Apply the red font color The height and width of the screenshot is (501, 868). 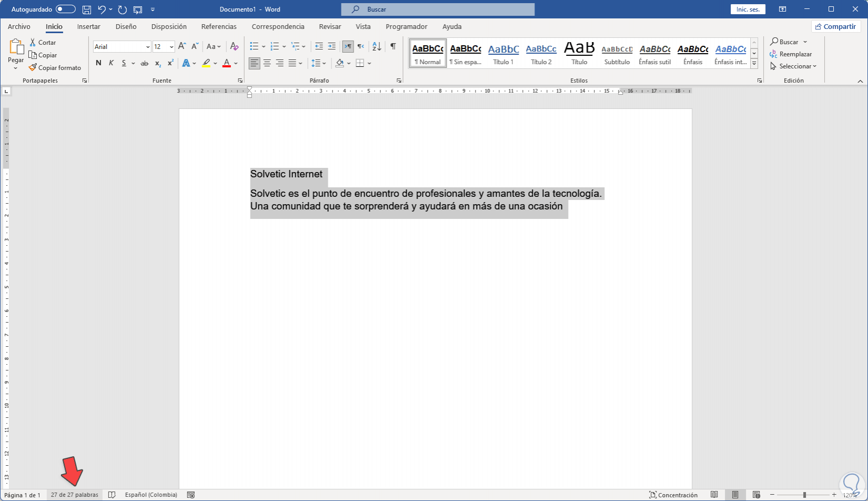[x=227, y=63]
